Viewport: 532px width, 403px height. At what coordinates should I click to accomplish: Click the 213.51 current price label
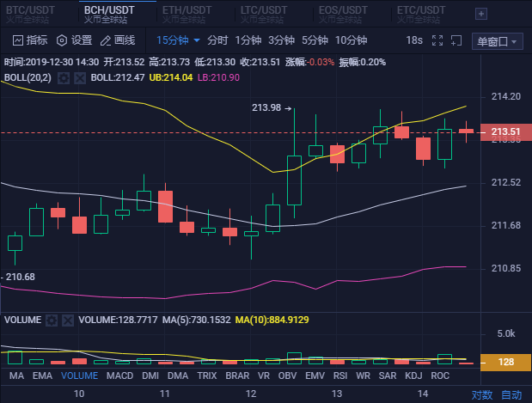click(x=506, y=131)
